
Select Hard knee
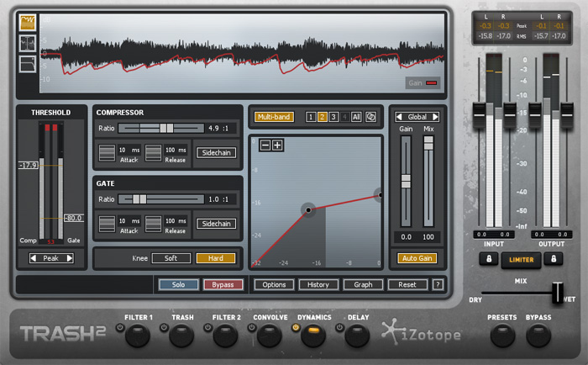216,258
